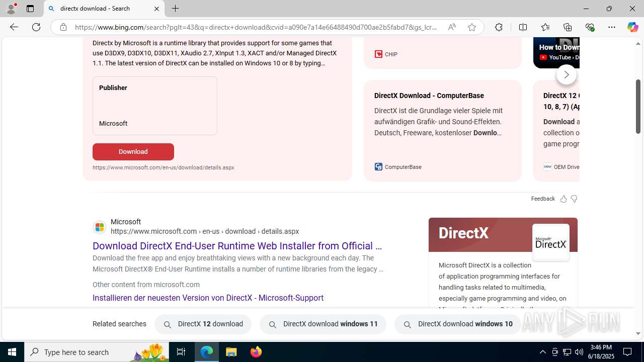Open Firefox from taskbar
Screen dimensions: 644x362
click(x=256, y=352)
